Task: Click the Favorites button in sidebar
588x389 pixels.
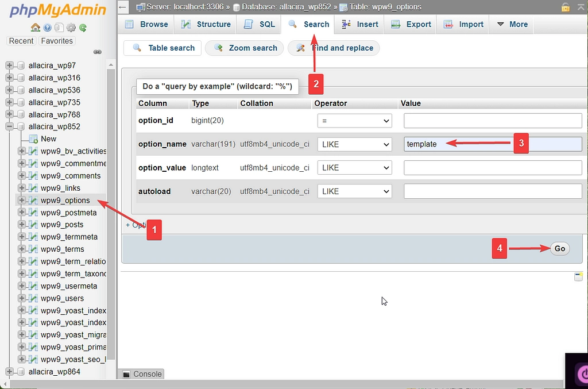Action: pyautogui.click(x=57, y=41)
